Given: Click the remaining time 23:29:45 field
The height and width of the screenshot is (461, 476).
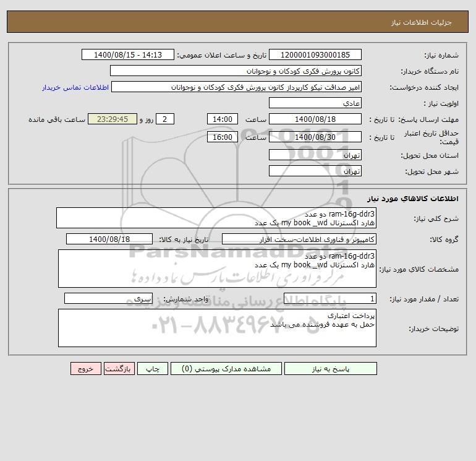Looking at the screenshot, I should [113, 119].
